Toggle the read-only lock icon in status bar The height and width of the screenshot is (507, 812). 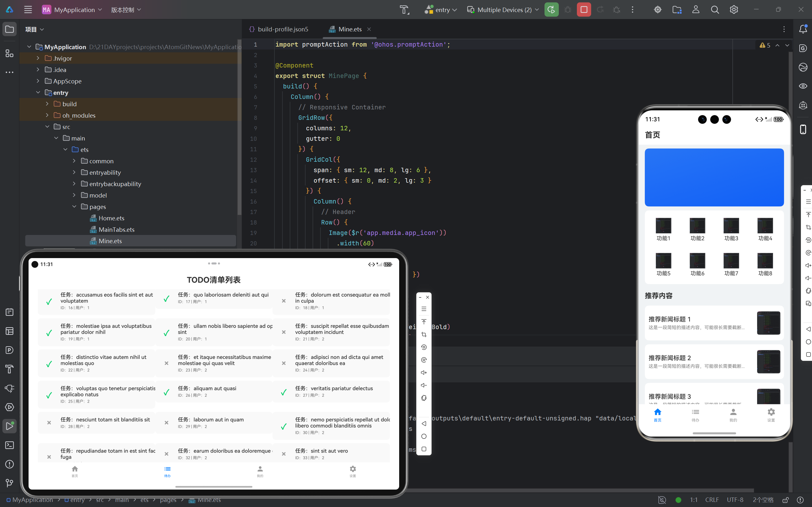coord(785,500)
